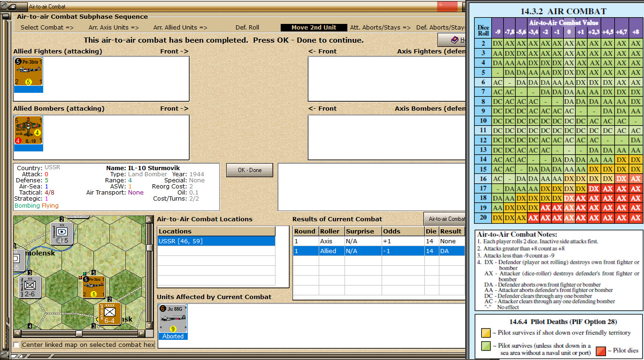The width and height of the screenshot is (644, 360).
Task: Click the Att. Aborts/Stays => subphase step
Action: point(381,27)
